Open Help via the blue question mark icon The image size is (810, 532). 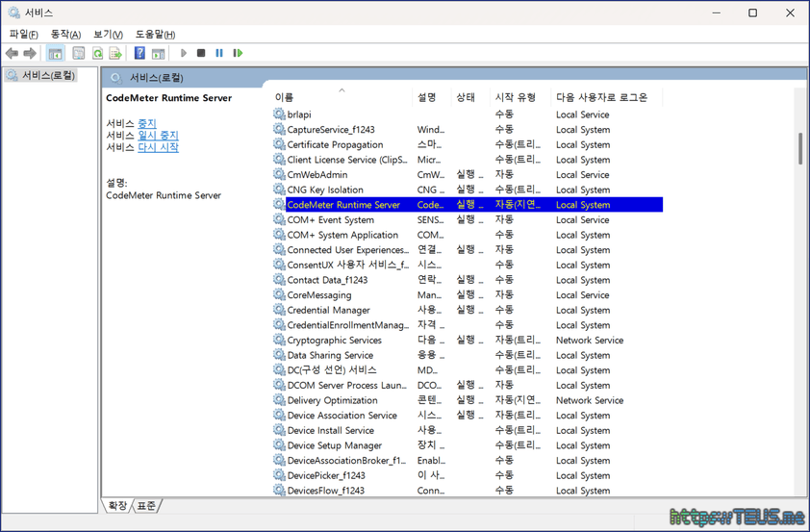click(x=139, y=54)
